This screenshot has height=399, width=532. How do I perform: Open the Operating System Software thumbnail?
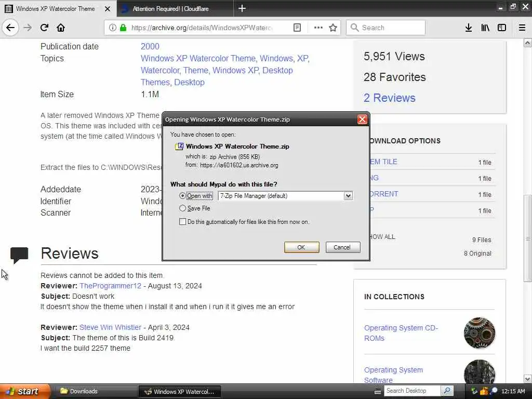click(480, 372)
